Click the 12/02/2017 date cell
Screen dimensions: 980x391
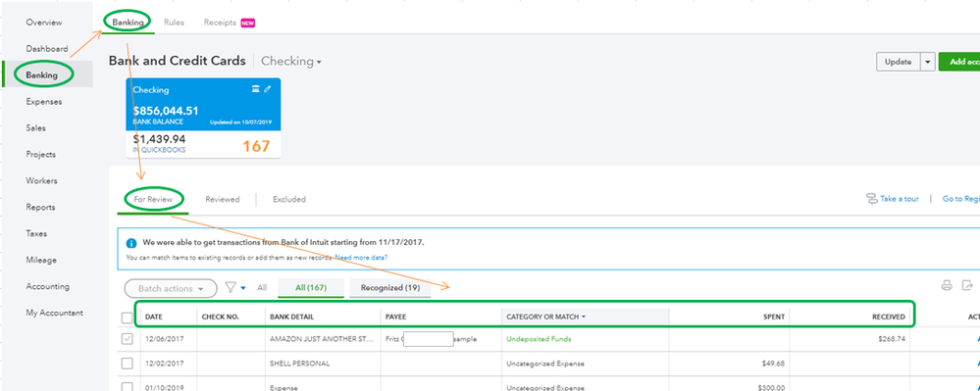pos(165,363)
